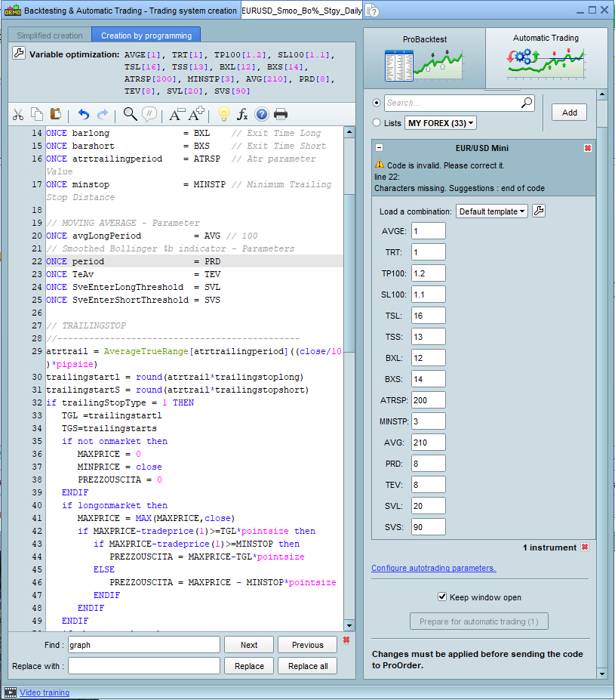Click the Replace all button
Image resolution: width=615 pixels, height=700 pixels.
tap(307, 666)
